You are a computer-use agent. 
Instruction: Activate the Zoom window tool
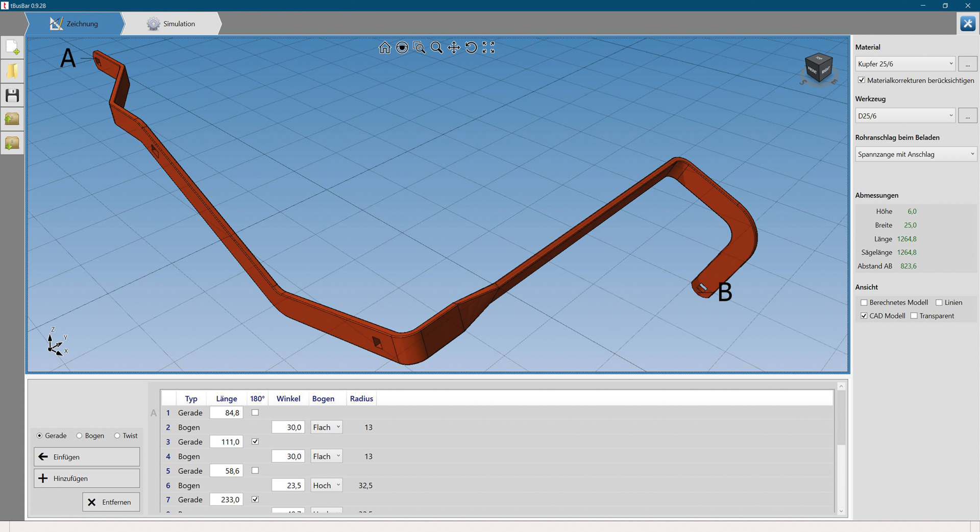(420, 47)
